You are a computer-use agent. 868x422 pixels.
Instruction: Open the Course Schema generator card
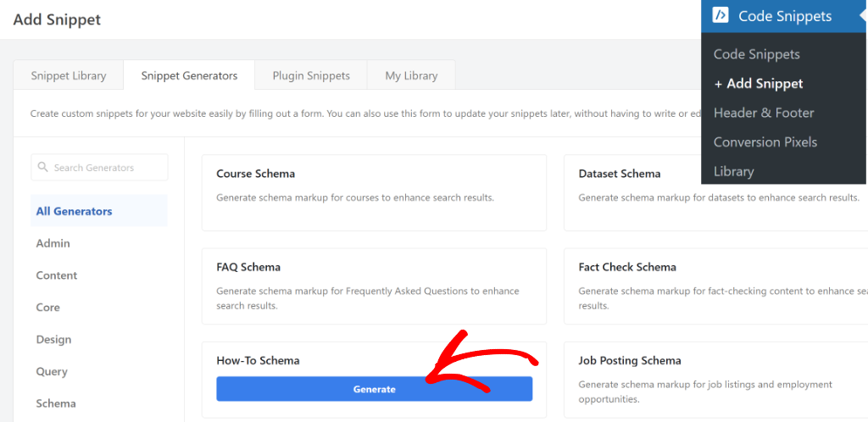point(374,192)
